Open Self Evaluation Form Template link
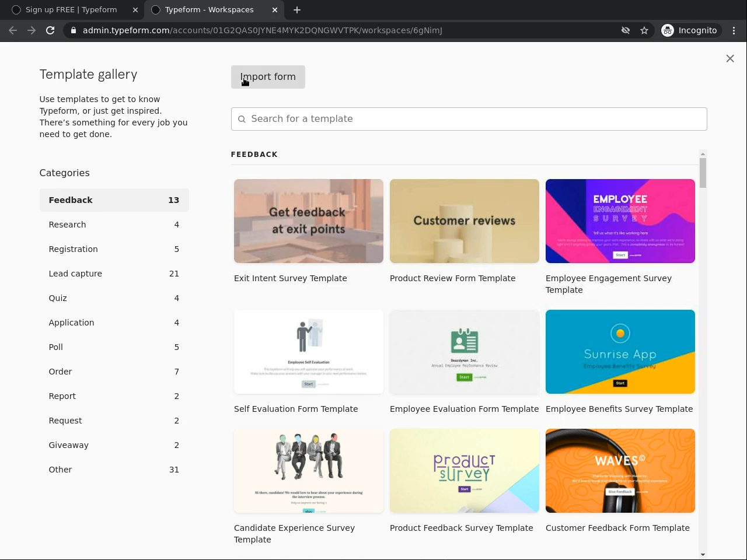The height and width of the screenshot is (560, 747). [x=296, y=409]
